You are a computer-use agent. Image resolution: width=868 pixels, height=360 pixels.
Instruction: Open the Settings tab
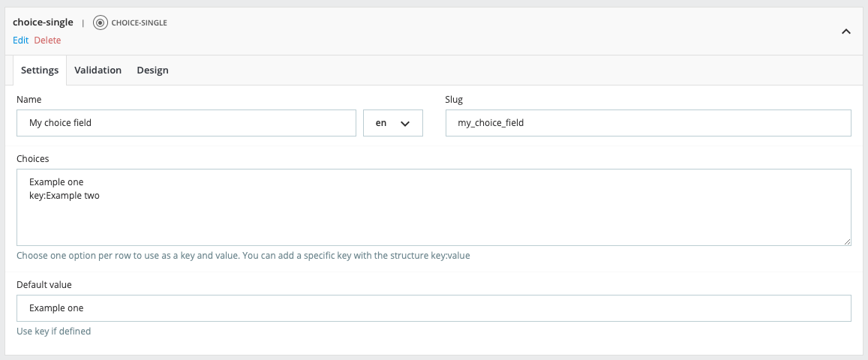pyautogui.click(x=40, y=70)
